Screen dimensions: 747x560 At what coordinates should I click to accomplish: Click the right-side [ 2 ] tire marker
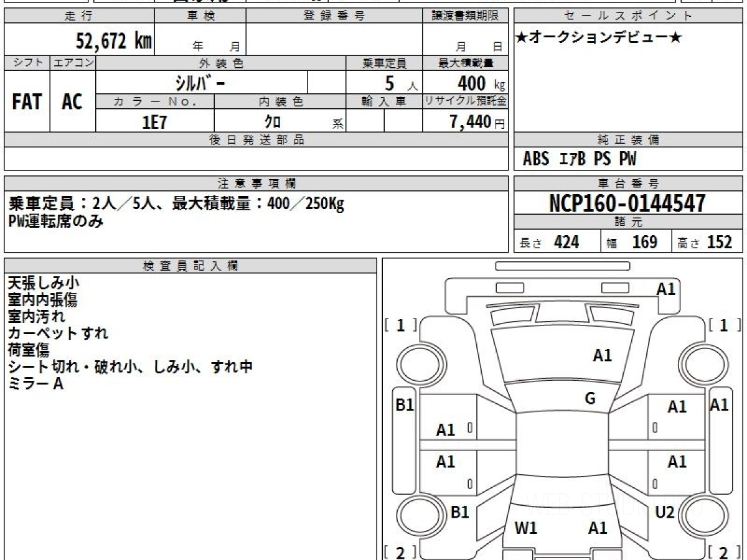pyautogui.click(x=725, y=551)
